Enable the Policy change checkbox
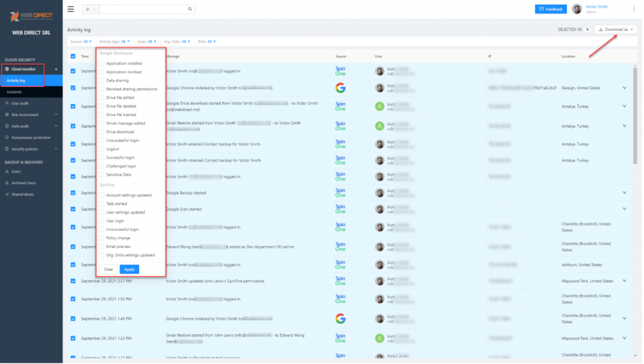The width and height of the screenshot is (644, 364). (101, 238)
